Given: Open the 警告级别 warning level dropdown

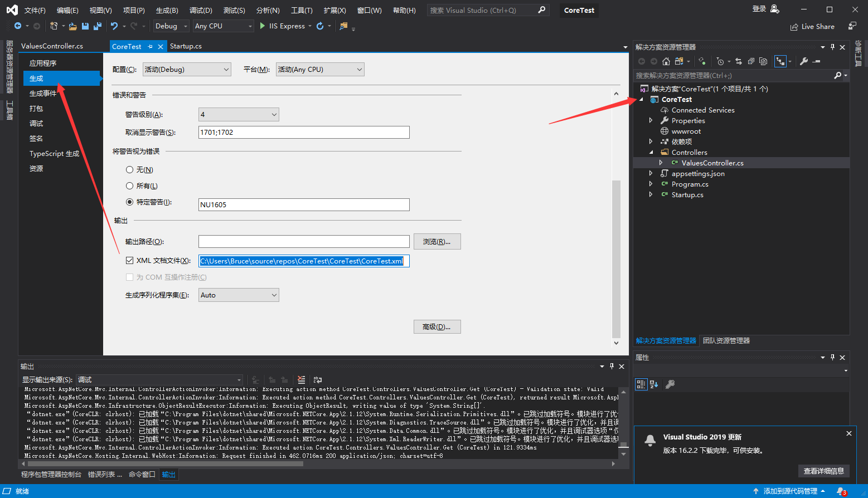Looking at the screenshot, I should [x=239, y=114].
